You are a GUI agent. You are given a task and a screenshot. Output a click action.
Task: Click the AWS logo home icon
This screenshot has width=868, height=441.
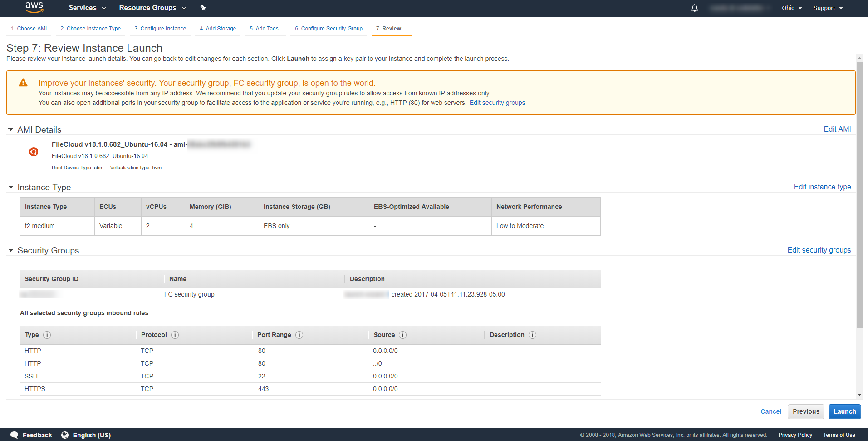pos(34,7)
